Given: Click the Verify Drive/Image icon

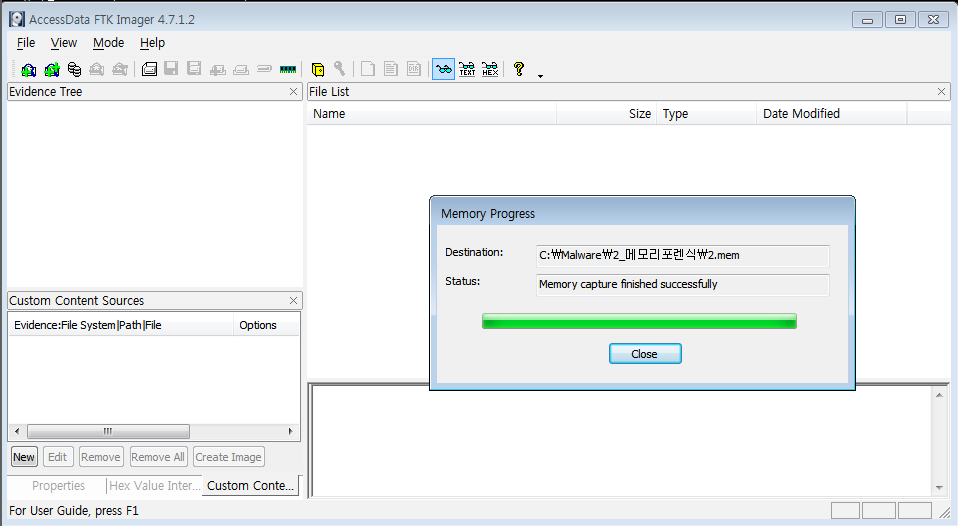Looking at the screenshot, I should pos(264,69).
